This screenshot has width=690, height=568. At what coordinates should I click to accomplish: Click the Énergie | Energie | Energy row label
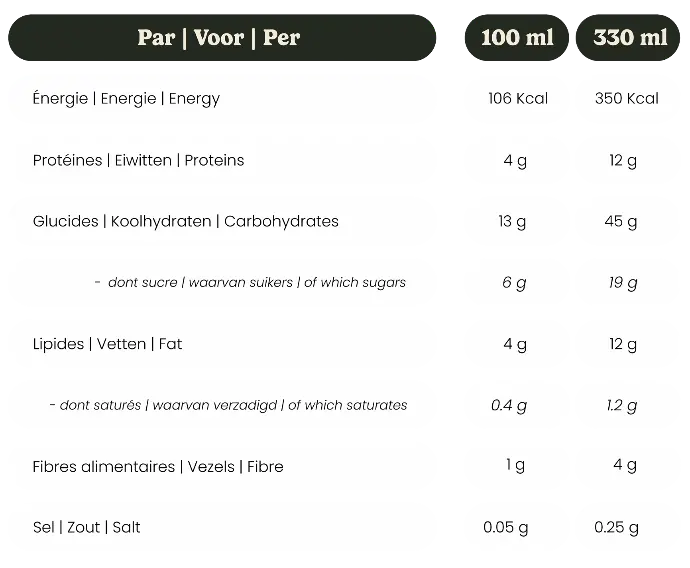[x=126, y=99]
